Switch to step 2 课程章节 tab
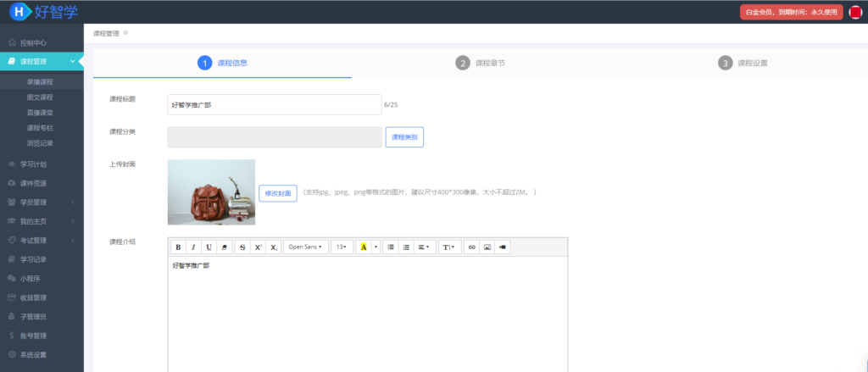Image resolution: width=868 pixels, height=372 pixels. [x=480, y=63]
